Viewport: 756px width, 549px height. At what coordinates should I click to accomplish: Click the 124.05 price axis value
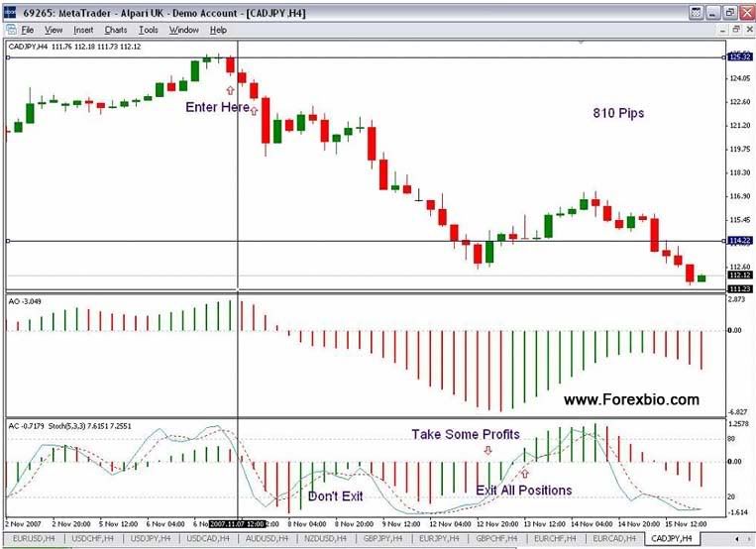739,78
